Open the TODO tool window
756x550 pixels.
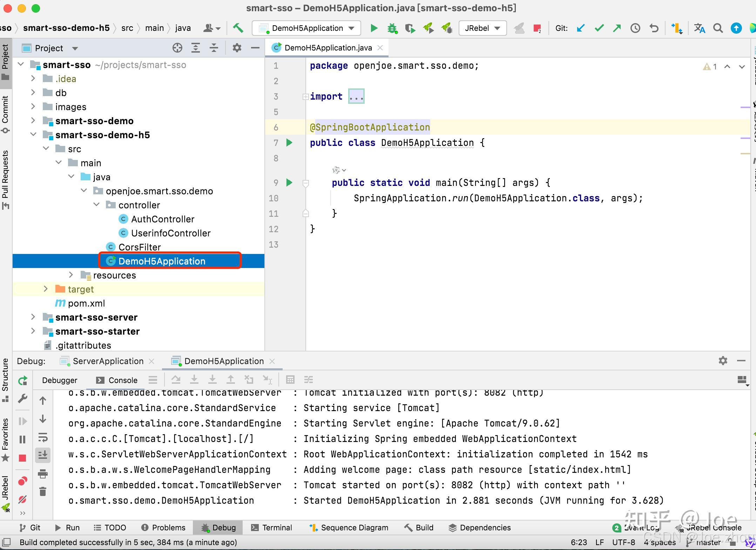pyautogui.click(x=110, y=528)
